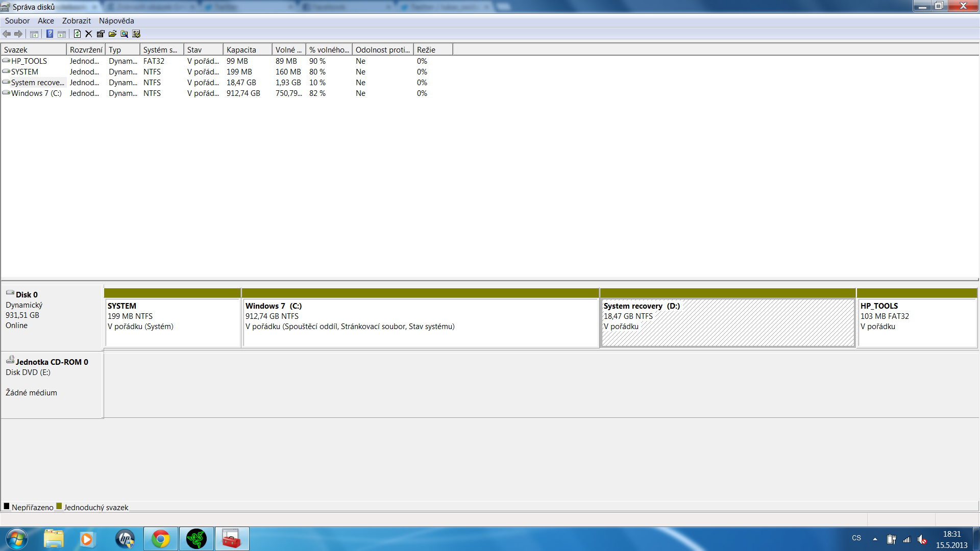980x551 pixels.
Task: Click the blue question mark Help icon
Action: point(50,34)
